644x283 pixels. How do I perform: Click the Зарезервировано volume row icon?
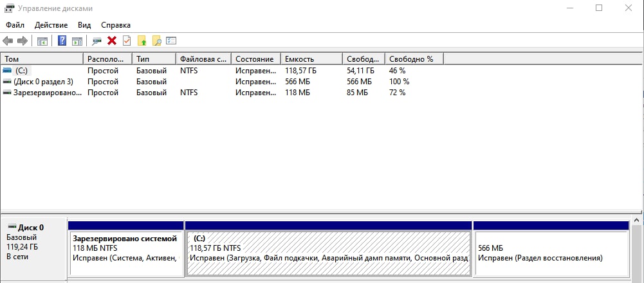pyautogui.click(x=7, y=93)
